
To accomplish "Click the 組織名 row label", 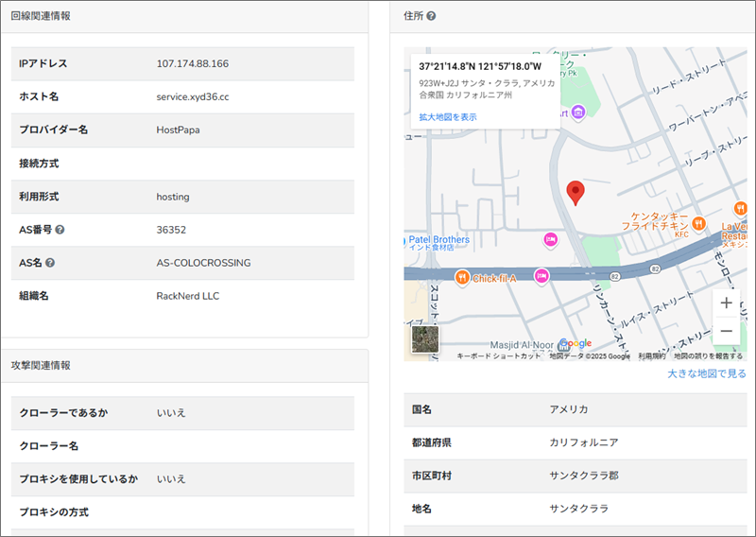I will [x=34, y=296].
